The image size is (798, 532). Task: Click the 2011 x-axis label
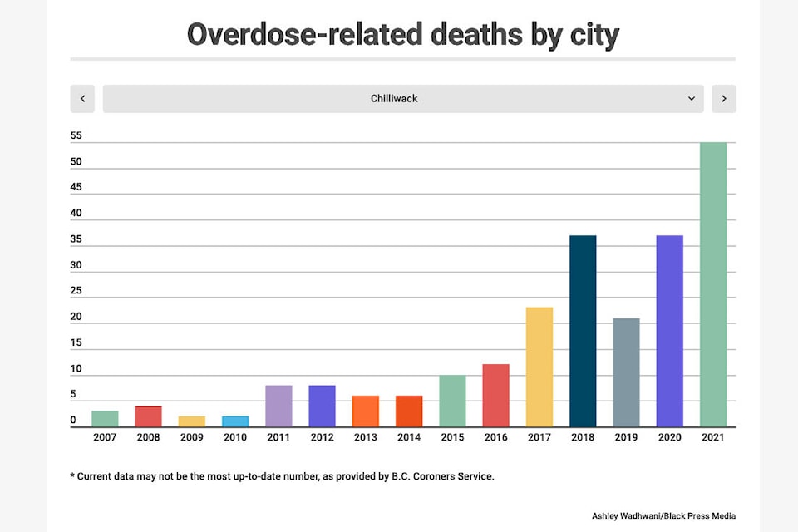click(278, 437)
